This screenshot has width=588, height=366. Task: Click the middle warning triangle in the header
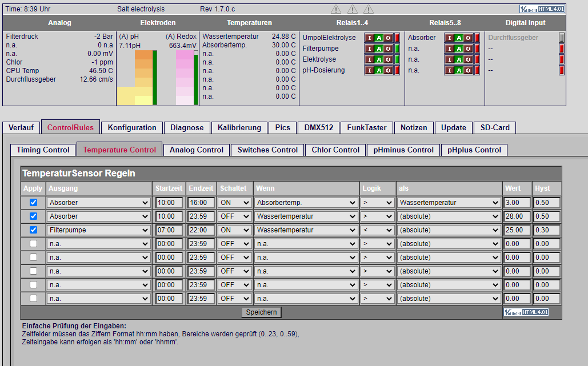tap(352, 9)
